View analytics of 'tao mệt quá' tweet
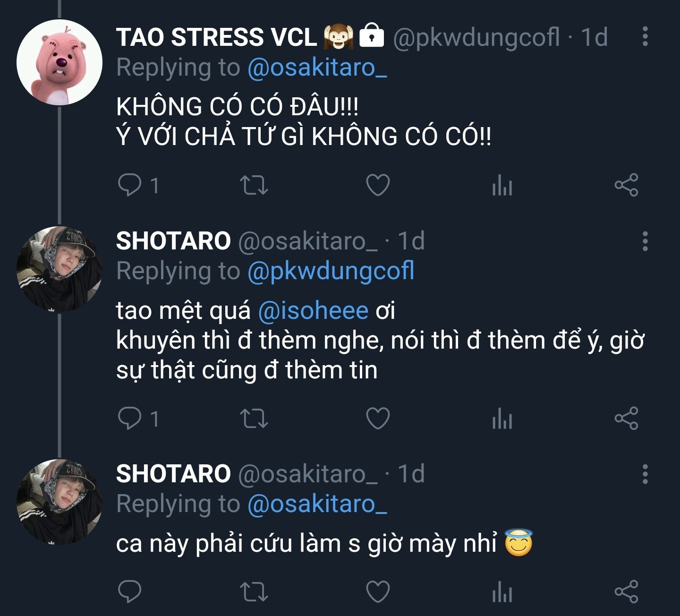 point(502,419)
